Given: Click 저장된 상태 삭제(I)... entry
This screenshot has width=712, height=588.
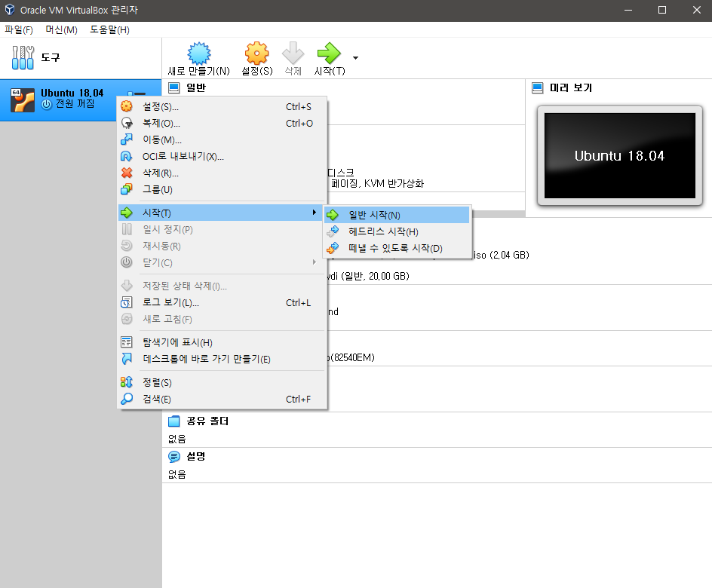Looking at the screenshot, I should tap(222, 286).
